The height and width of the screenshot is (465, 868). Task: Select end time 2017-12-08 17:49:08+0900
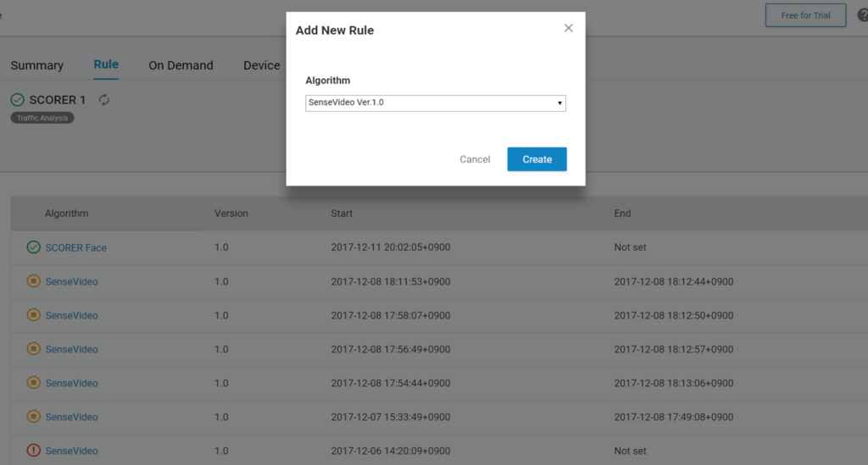coord(673,417)
